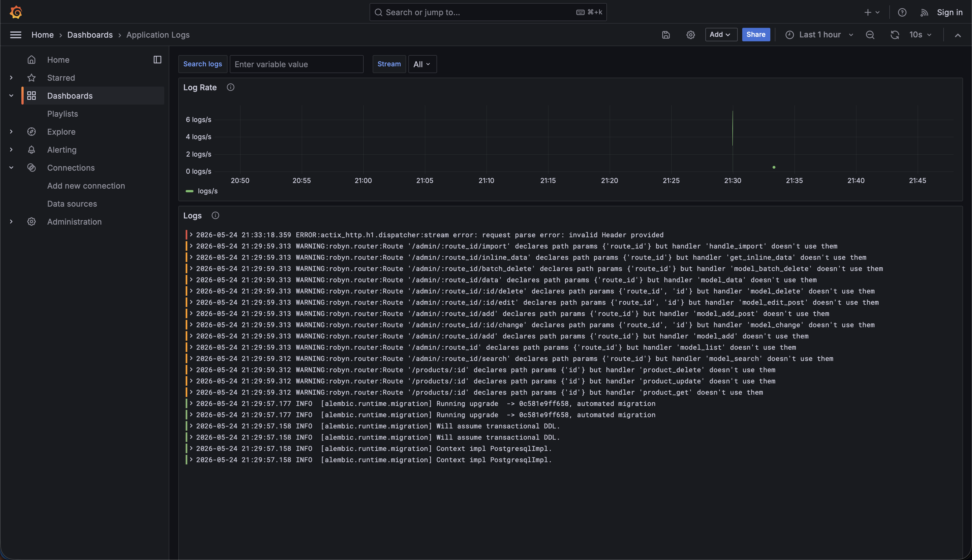Open dashboard settings gear icon
Viewport: 972px width, 560px height.
(x=690, y=35)
